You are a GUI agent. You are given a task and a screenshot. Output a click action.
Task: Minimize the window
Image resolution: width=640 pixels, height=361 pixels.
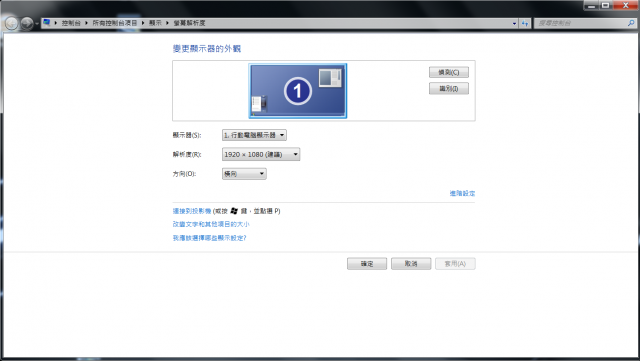(591, 5)
